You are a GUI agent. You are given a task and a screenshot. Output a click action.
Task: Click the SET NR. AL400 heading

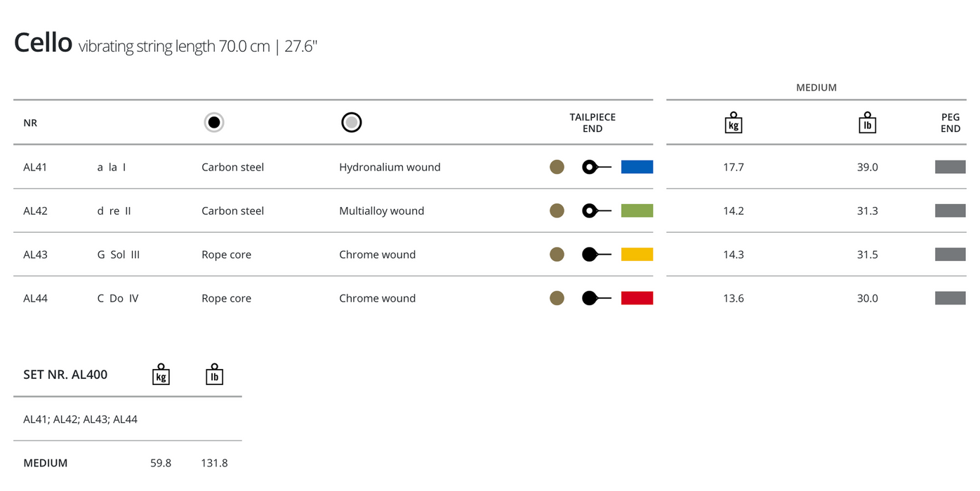pyautogui.click(x=65, y=375)
